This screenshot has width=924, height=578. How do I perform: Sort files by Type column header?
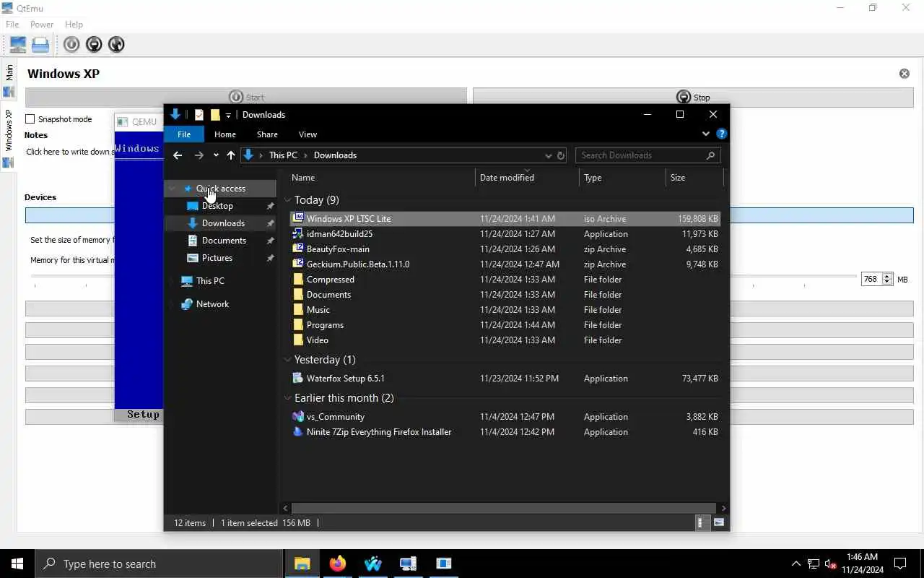coord(622,178)
